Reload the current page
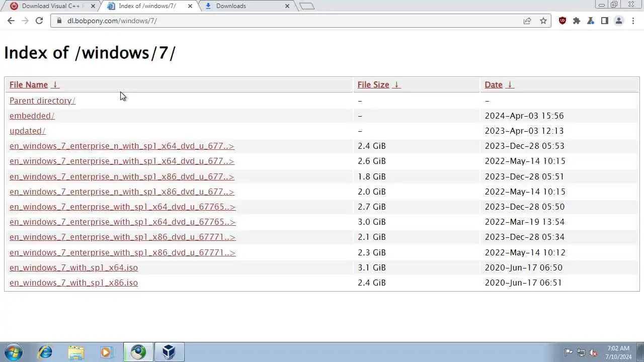This screenshot has height=362, width=644. tap(39, 21)
